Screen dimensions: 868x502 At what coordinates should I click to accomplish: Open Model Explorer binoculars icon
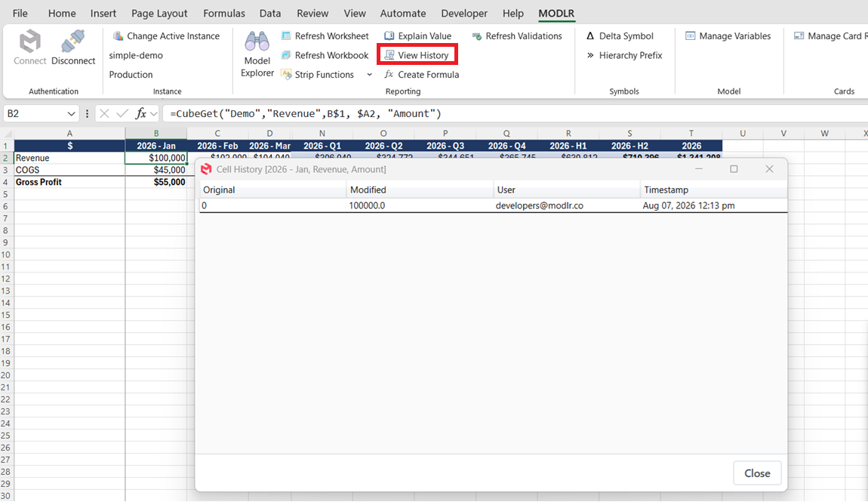[257, 42]
